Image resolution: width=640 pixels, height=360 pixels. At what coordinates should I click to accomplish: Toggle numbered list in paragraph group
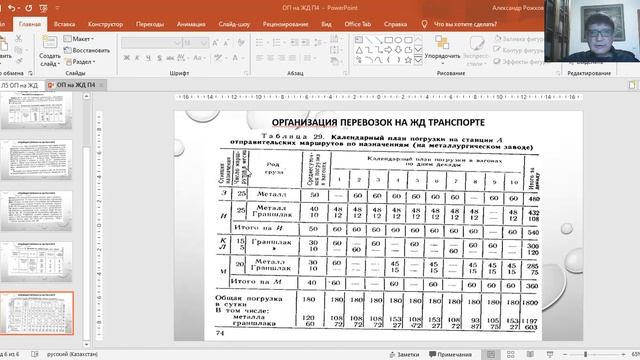pos(277,42)
